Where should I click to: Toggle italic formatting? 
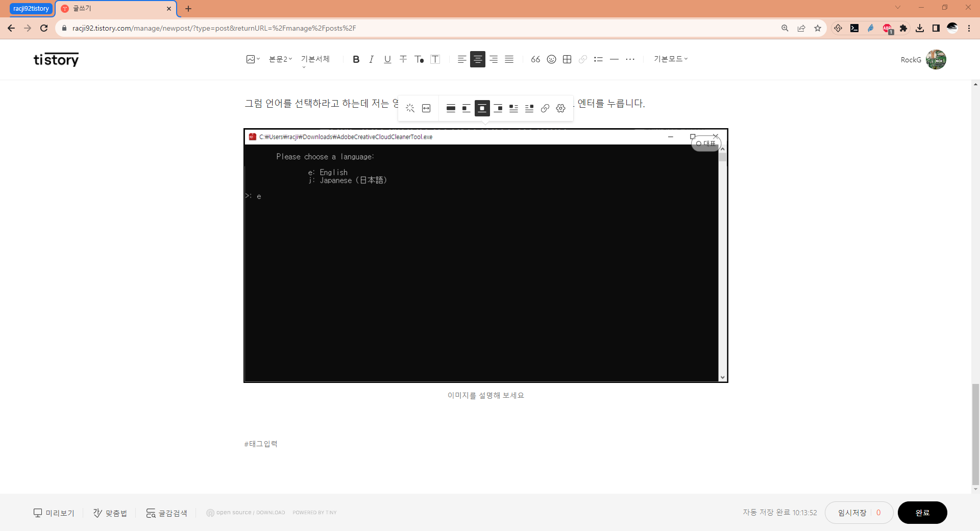click(x=372, y=59)
